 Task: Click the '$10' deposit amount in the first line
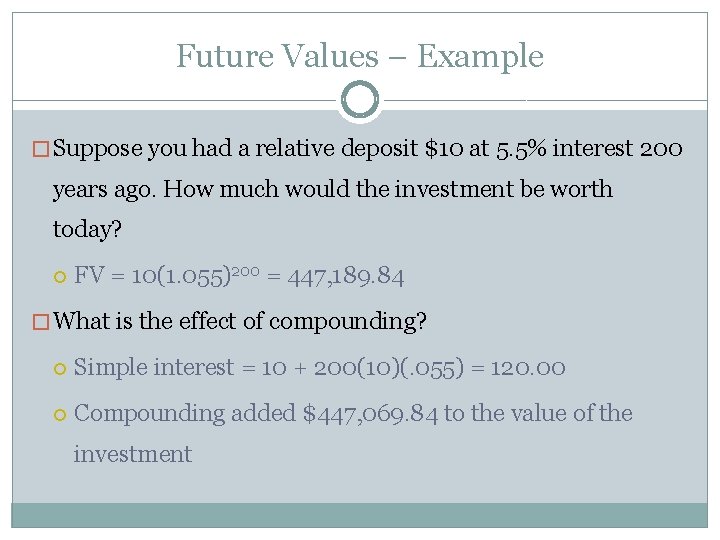(x=444, y=149)
